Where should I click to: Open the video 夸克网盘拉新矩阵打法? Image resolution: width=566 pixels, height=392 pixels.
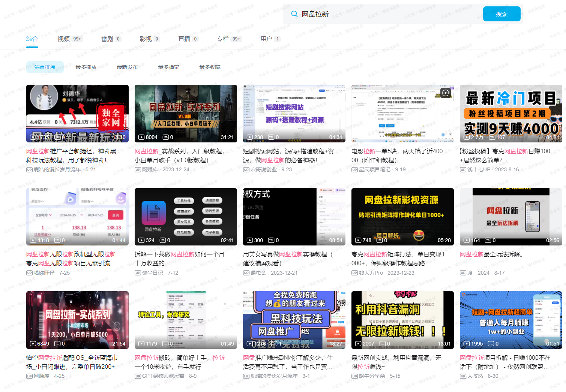click(398, 258)
